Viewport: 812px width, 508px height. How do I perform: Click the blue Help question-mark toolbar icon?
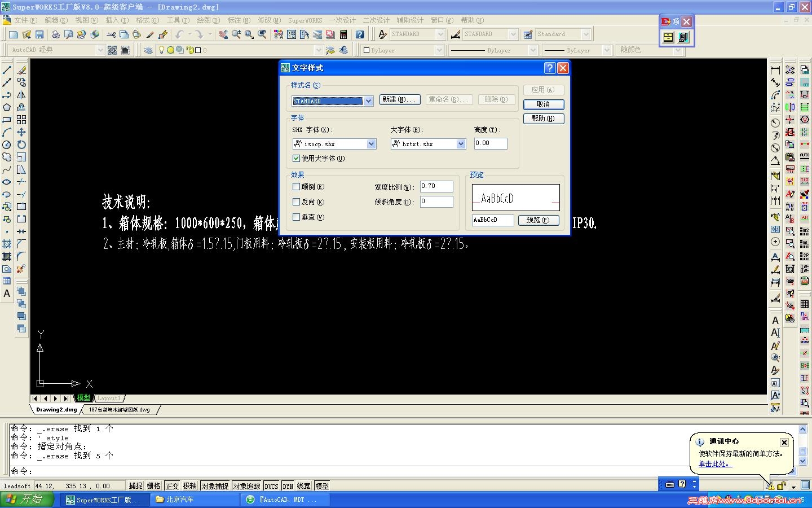[x=360, y=34]
